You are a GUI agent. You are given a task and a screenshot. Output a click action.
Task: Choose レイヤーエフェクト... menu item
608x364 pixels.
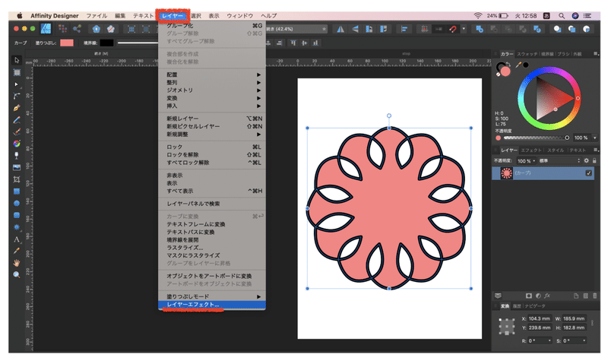[212, 305]
